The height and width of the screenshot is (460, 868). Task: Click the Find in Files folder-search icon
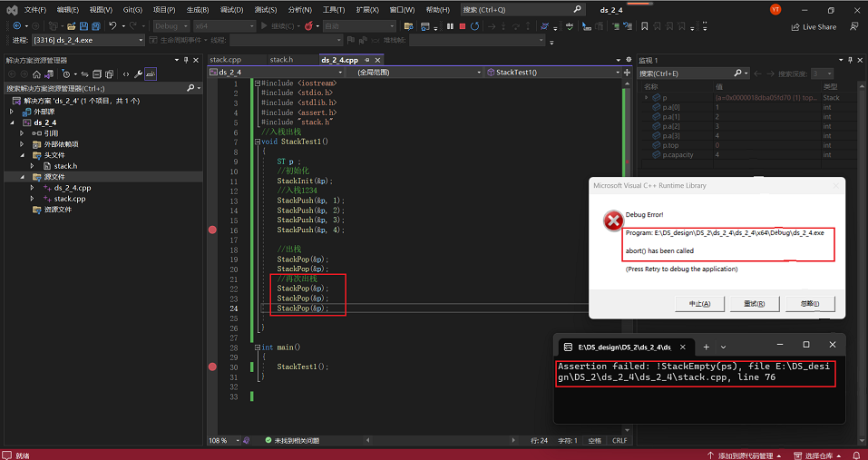coord(408,26)
